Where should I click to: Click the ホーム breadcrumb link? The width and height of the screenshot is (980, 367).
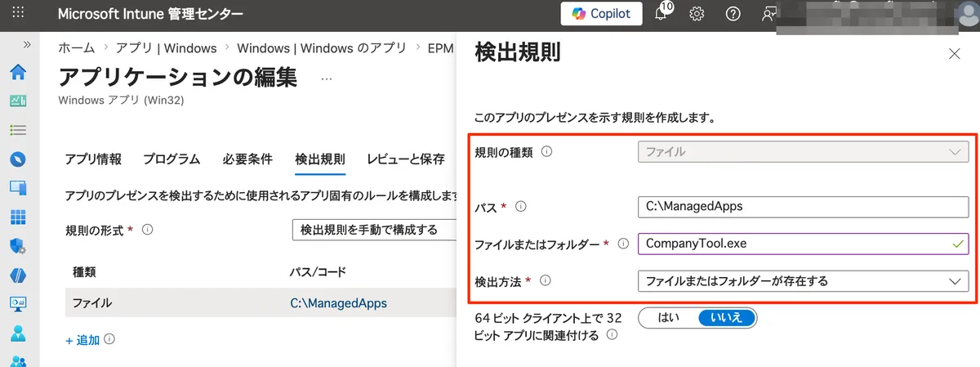77,48
